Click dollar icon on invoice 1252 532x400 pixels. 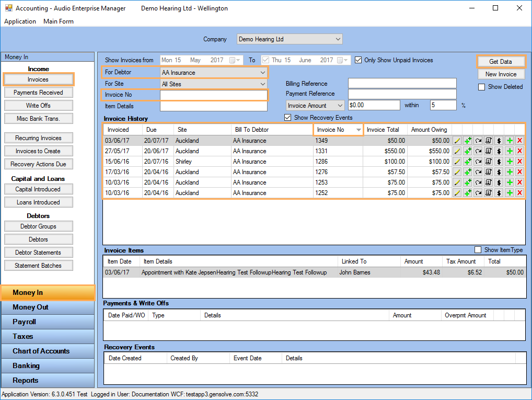pos(499,193)
